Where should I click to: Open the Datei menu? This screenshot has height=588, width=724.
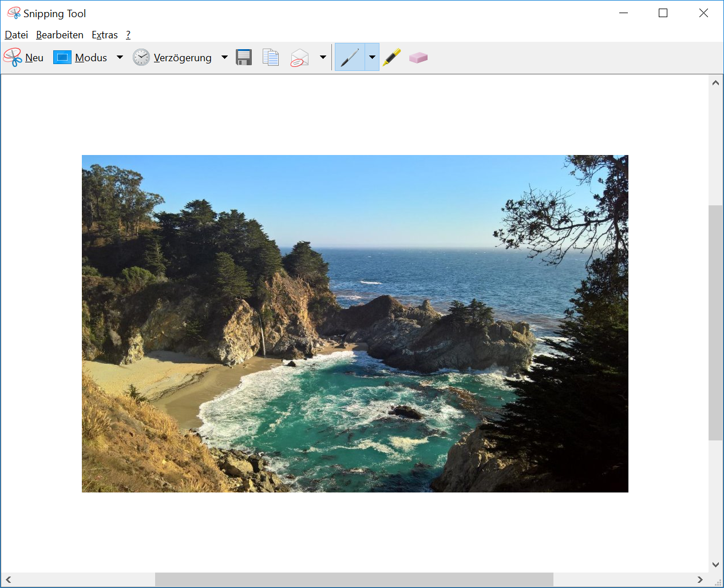(x=16, y=35)
